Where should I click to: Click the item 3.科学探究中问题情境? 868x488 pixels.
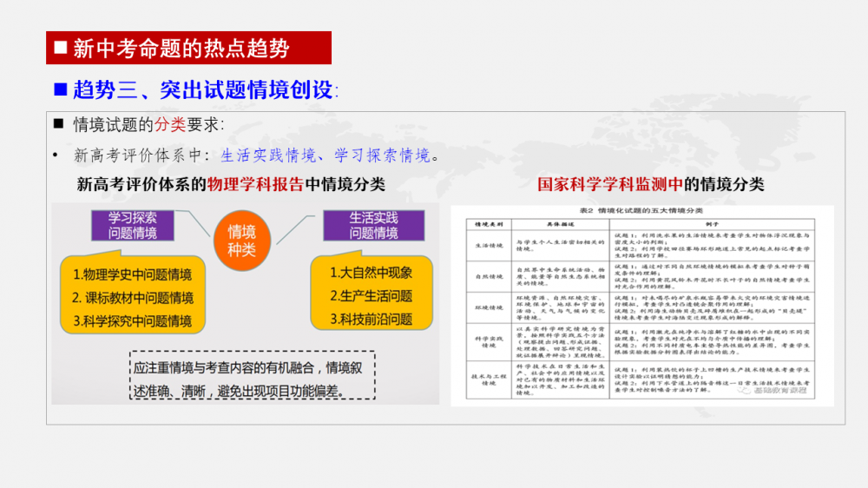132,321
